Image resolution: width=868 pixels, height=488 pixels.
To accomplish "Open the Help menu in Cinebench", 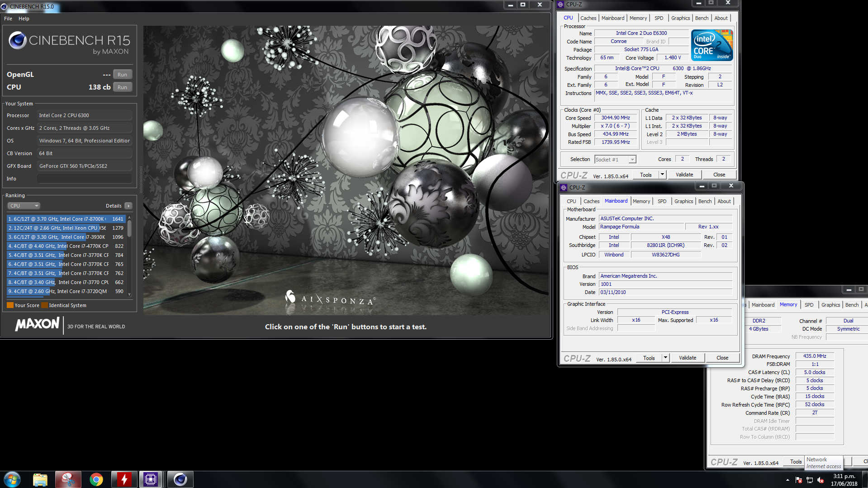I will click(x=24, y=19).
